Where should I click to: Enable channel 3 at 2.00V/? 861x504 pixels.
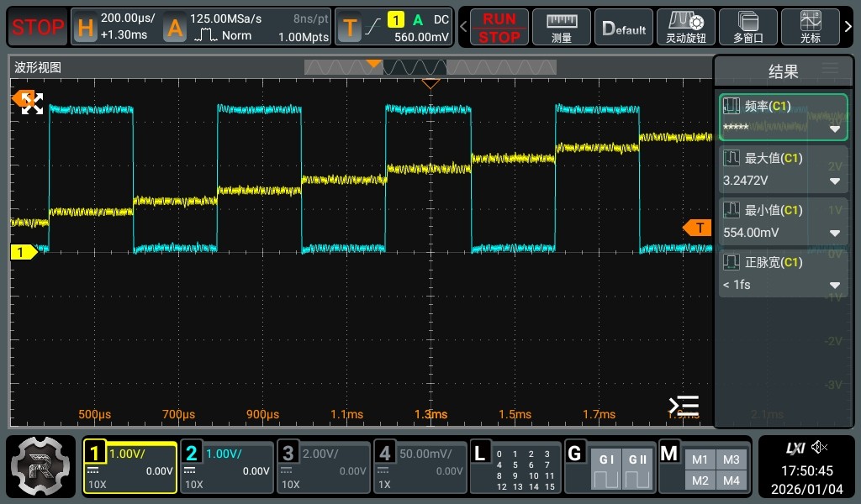click(324, 467)
